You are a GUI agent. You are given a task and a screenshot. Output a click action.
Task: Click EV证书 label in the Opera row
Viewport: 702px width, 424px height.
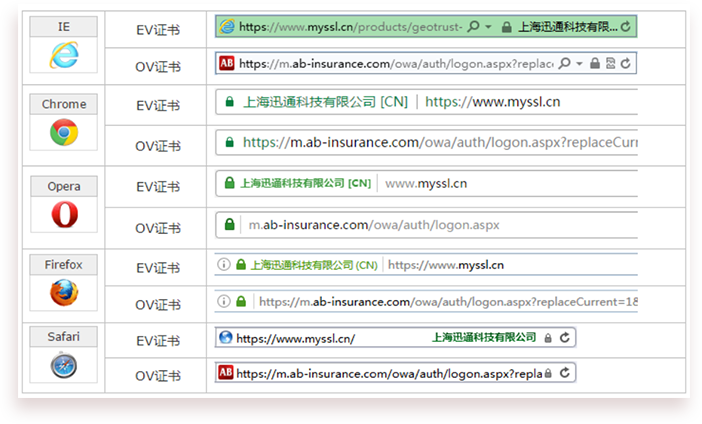(x=158, y=187)
